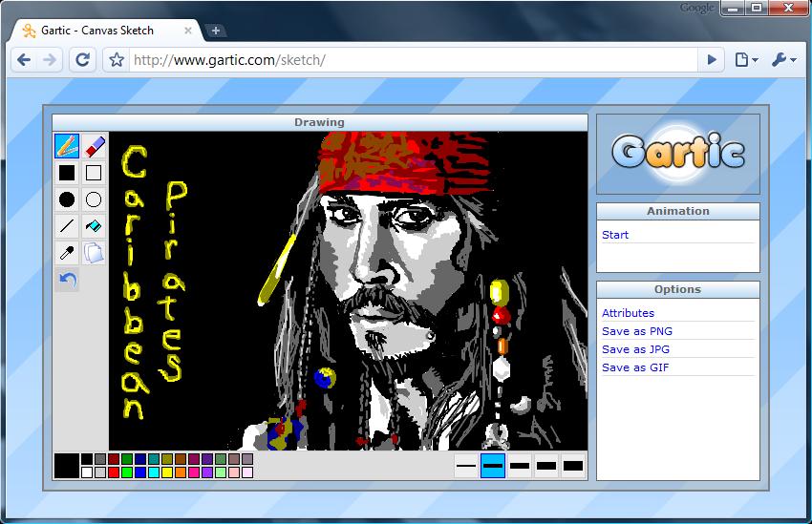
Task: Click Save as GIF link
Action: click(x=635, y=367)
